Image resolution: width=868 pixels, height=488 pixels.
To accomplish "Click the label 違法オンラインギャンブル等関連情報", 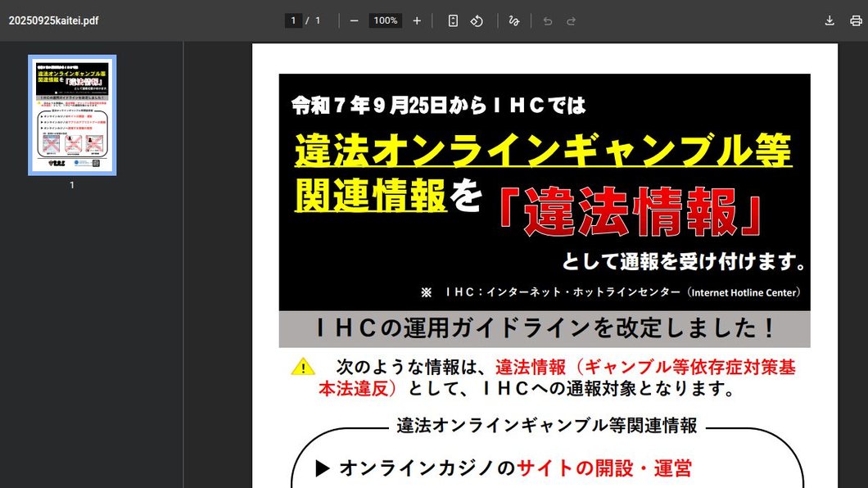I will click(x=547, y=426).
